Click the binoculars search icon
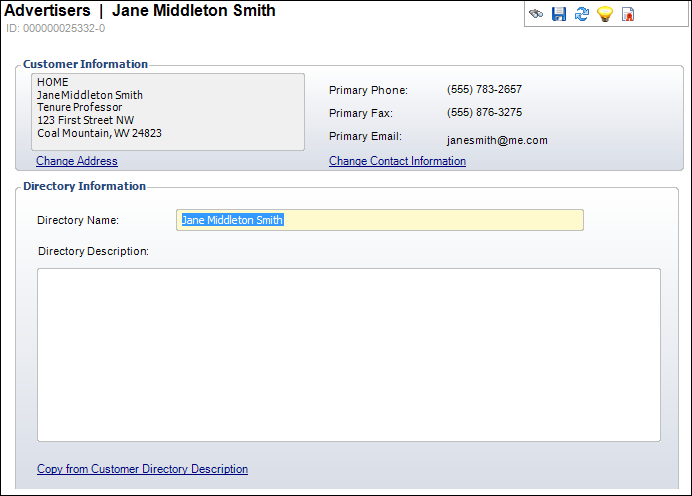692x496 pixels. point(537,14)
